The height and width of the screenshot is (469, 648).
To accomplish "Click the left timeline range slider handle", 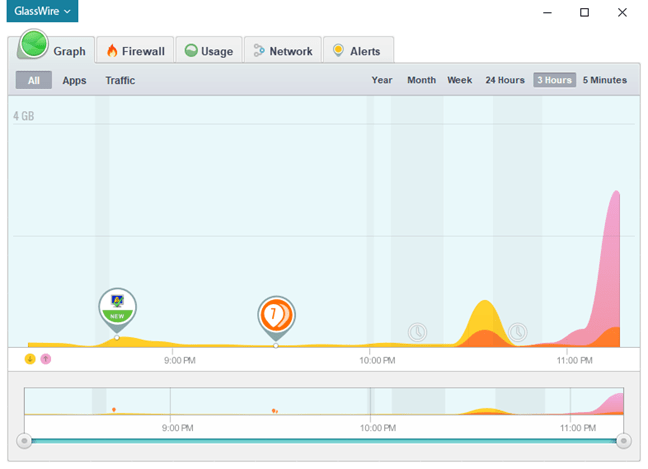I will click(24, 441).
